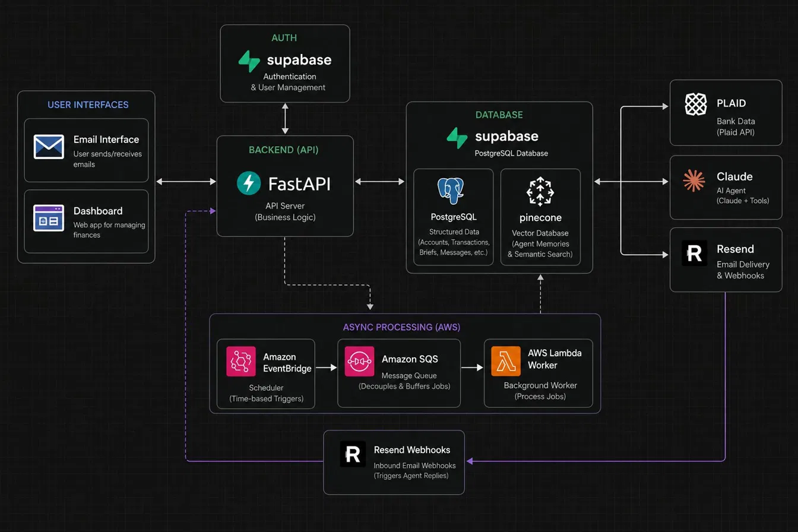This screenshot has height=532, width=798.
Task: Click the 'Amazon SQS' title text
Action: 410,359
